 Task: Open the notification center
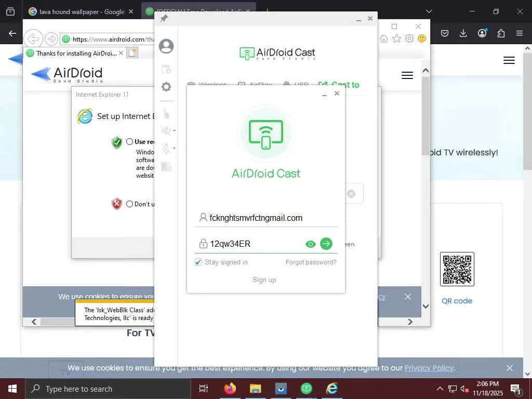(516, 389)
